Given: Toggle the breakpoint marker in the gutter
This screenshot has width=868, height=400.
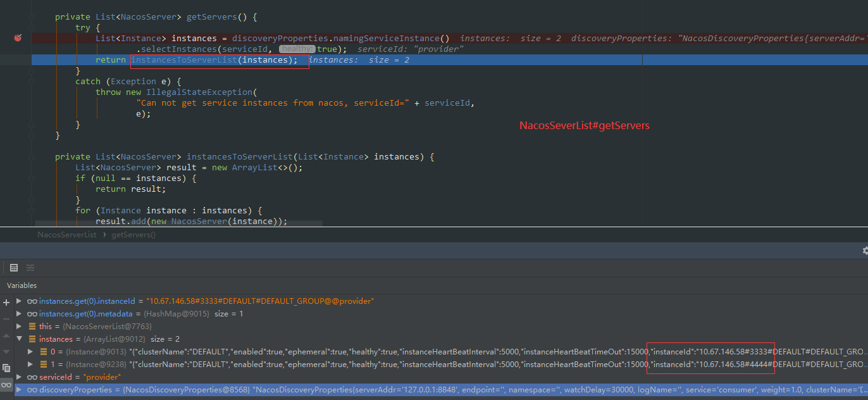Looking at the screenshot, I should tap(18, 38).
